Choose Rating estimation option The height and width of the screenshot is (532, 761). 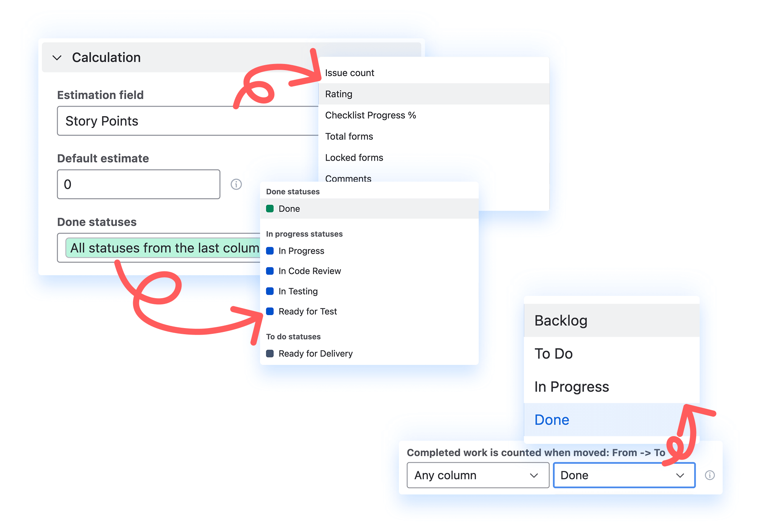click(x=339, y=94)
